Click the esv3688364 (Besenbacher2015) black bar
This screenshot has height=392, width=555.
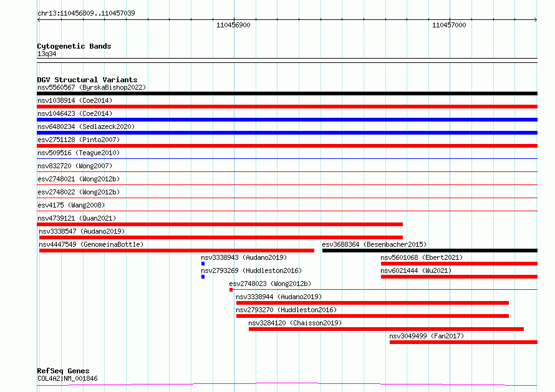[430, 251]
